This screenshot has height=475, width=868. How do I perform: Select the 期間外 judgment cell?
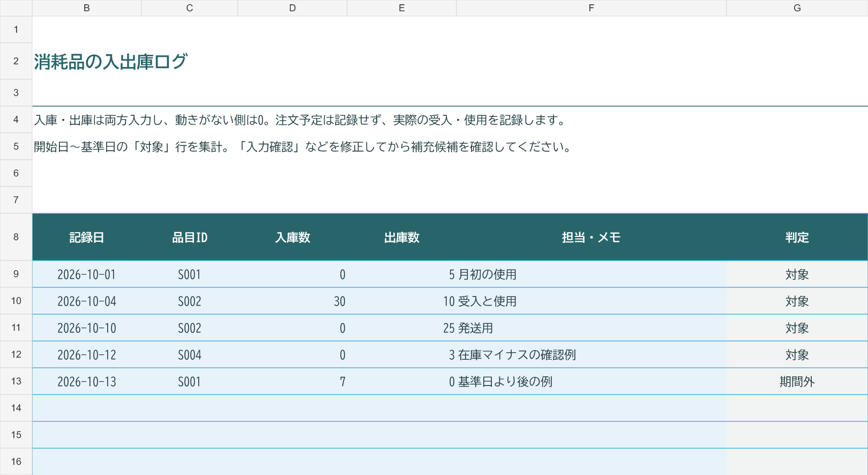[797, 382]
